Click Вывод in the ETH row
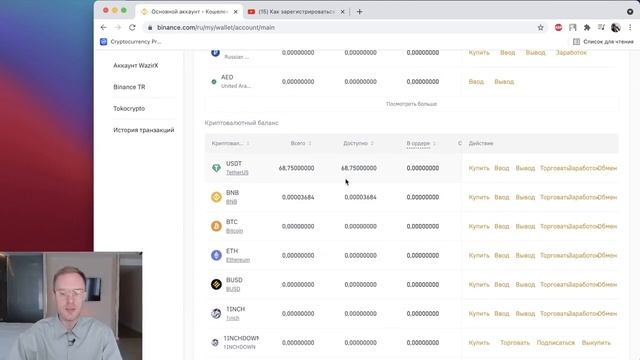 coord(525,256)
